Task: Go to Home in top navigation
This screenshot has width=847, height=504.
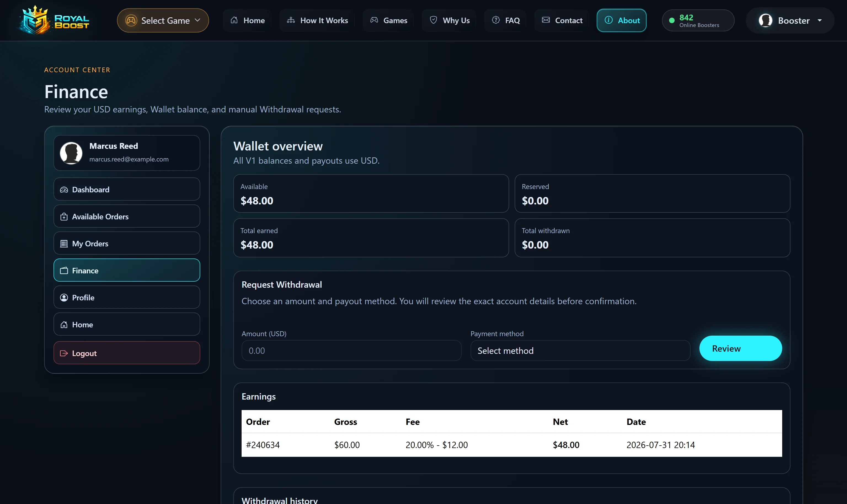Action: 247,20
